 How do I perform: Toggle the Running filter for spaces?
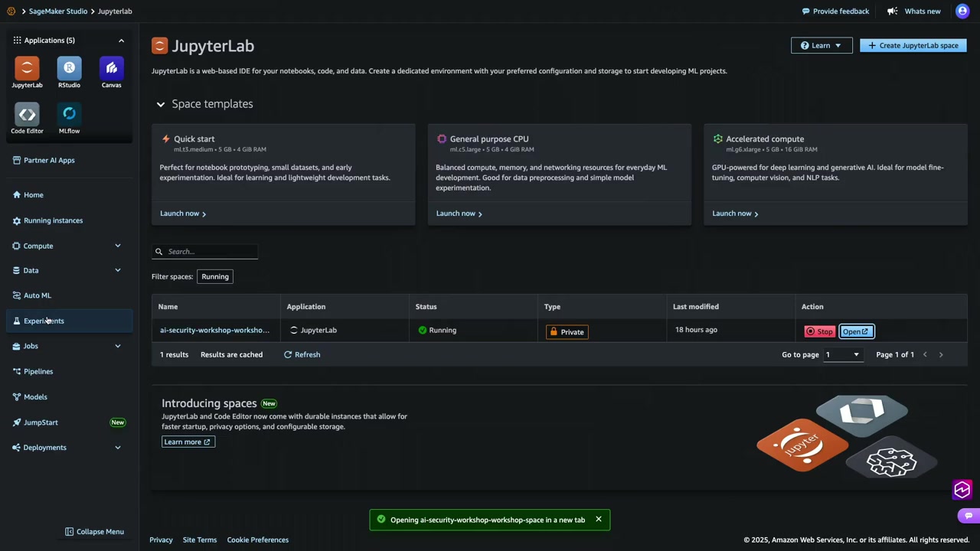(215, 276)
